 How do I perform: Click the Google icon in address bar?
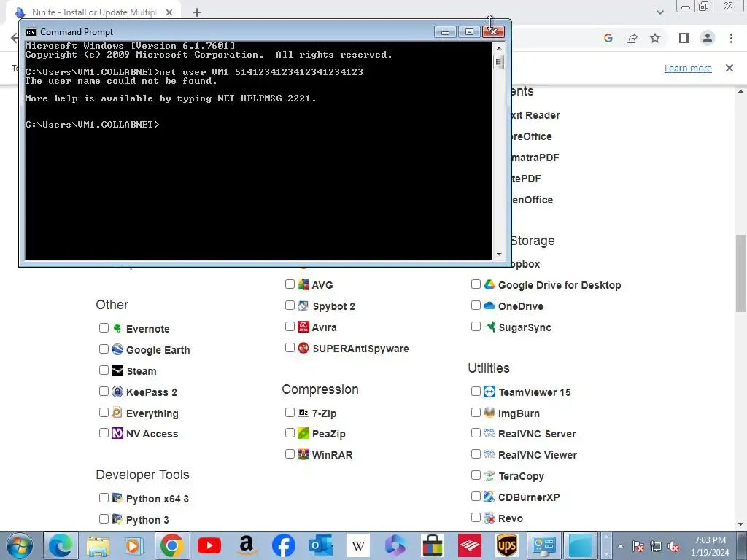608,38
